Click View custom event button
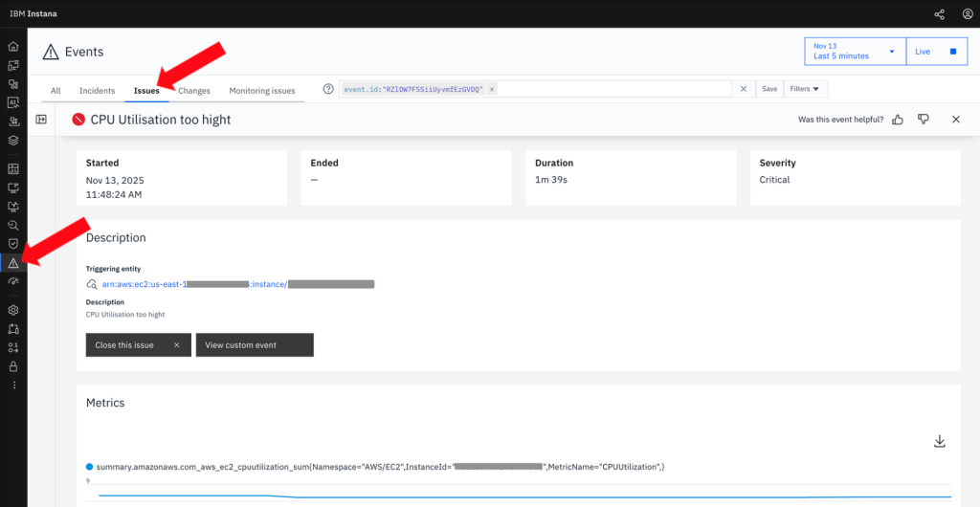This screenshot has width=980, height=507. pos(255,344)
